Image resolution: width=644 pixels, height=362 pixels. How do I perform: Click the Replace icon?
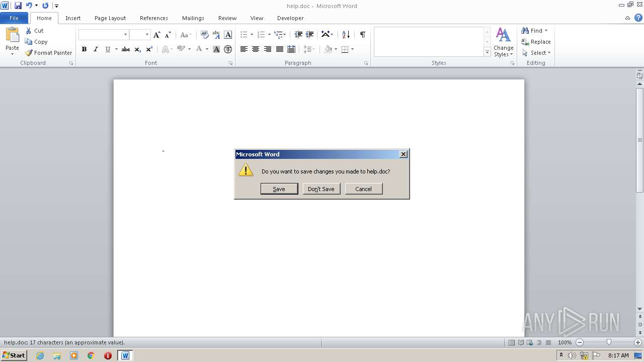(525, 42)
